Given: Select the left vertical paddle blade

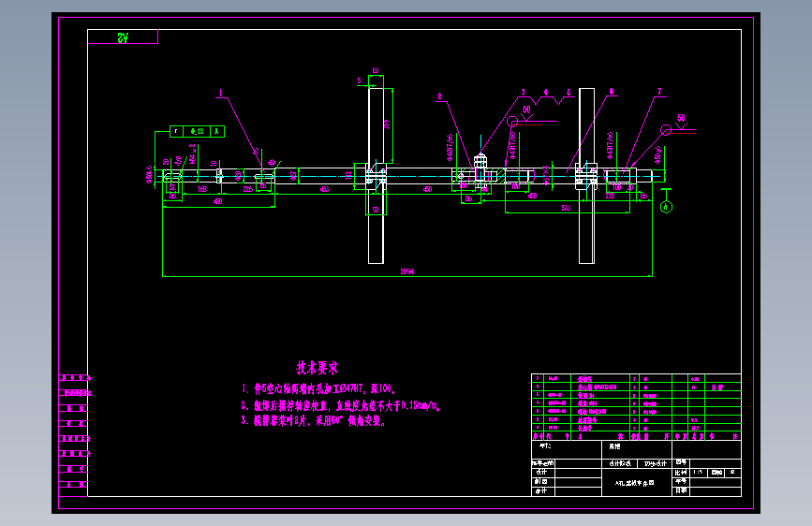Looking at the screenshot, I should (x=376, y=176).
